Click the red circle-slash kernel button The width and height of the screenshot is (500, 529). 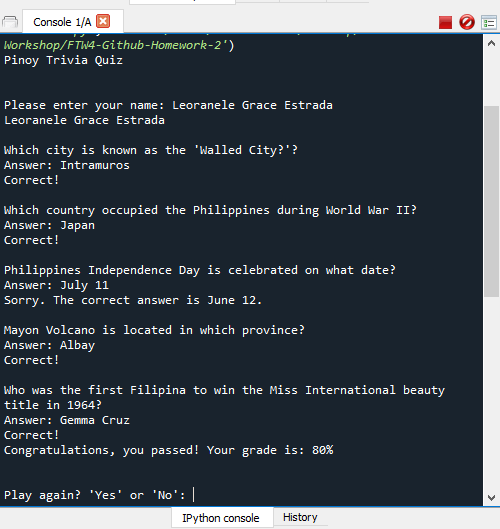(x=467, y=23)
